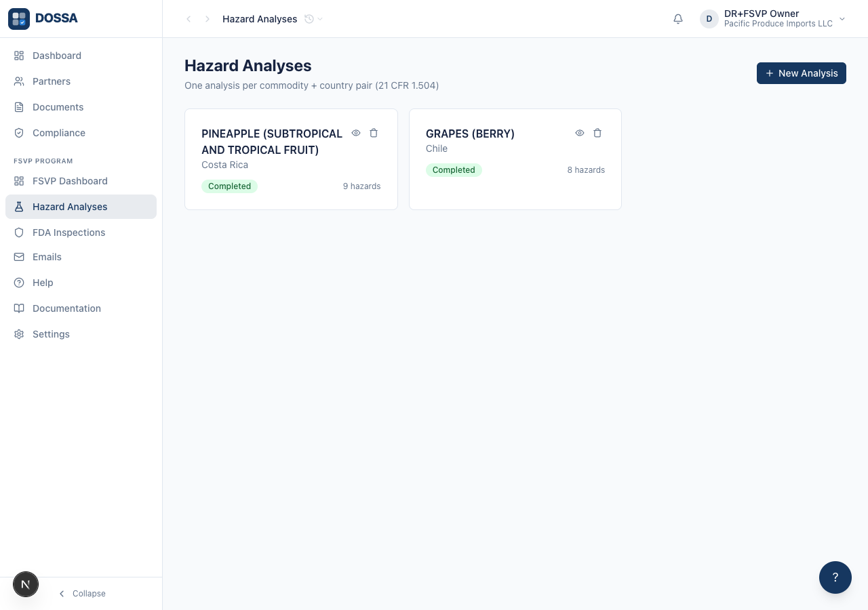Click the DOSSA logo icon
This screenshot has height=610, width=868.
point(19,19)
